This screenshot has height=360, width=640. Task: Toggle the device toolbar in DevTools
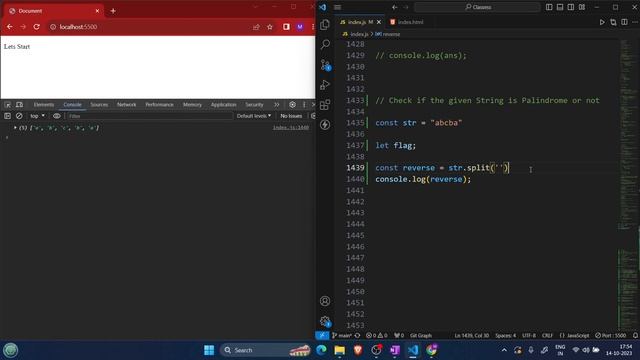(19, 105)
